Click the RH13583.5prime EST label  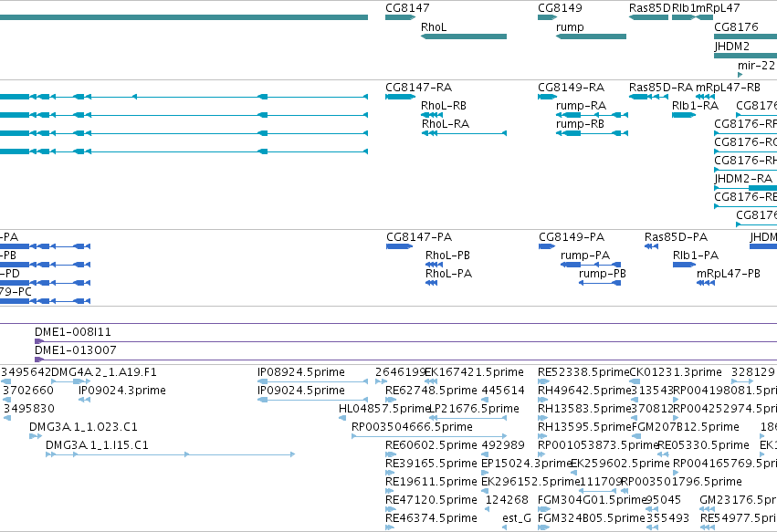(x=584, y=409)
